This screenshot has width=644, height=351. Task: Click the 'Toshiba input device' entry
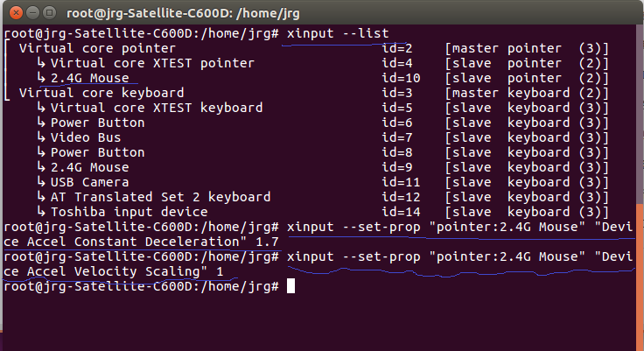(129, 212)
